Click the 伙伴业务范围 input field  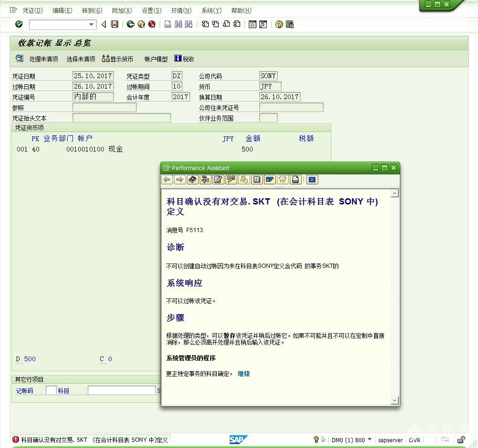268,118
